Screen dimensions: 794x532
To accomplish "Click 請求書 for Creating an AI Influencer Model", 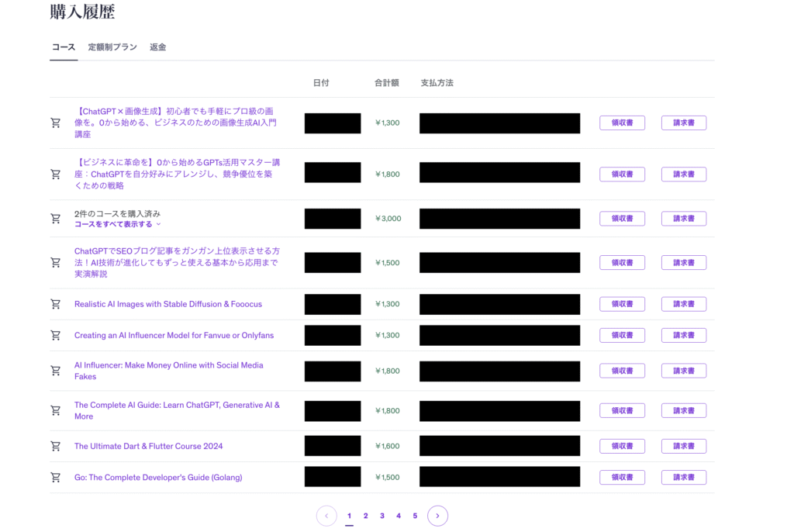I will [x=684, y=336].
